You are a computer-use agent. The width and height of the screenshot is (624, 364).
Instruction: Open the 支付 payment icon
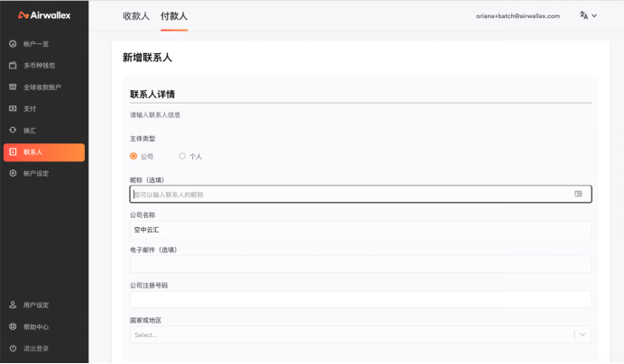tap(13, 108)
